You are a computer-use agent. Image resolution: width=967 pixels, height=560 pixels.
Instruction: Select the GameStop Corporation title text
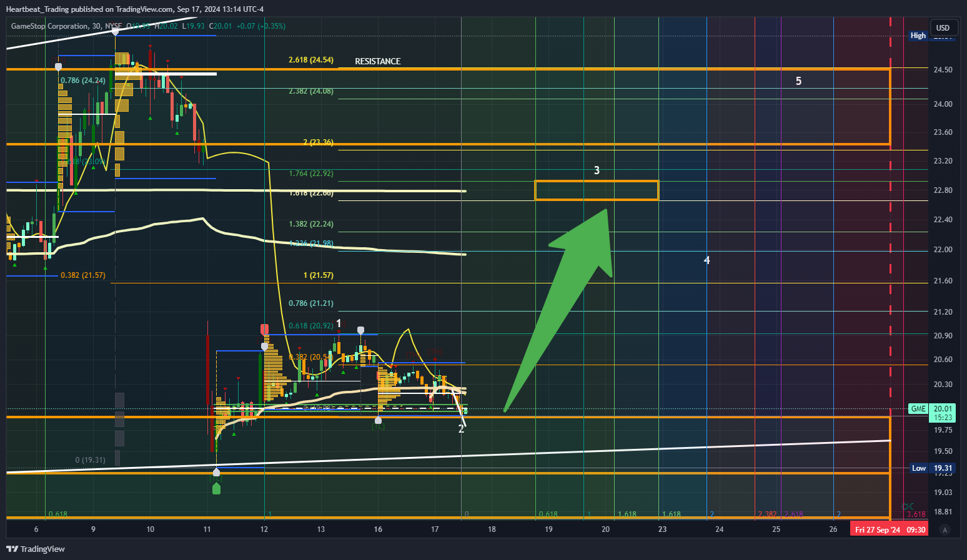click(49, 26)
